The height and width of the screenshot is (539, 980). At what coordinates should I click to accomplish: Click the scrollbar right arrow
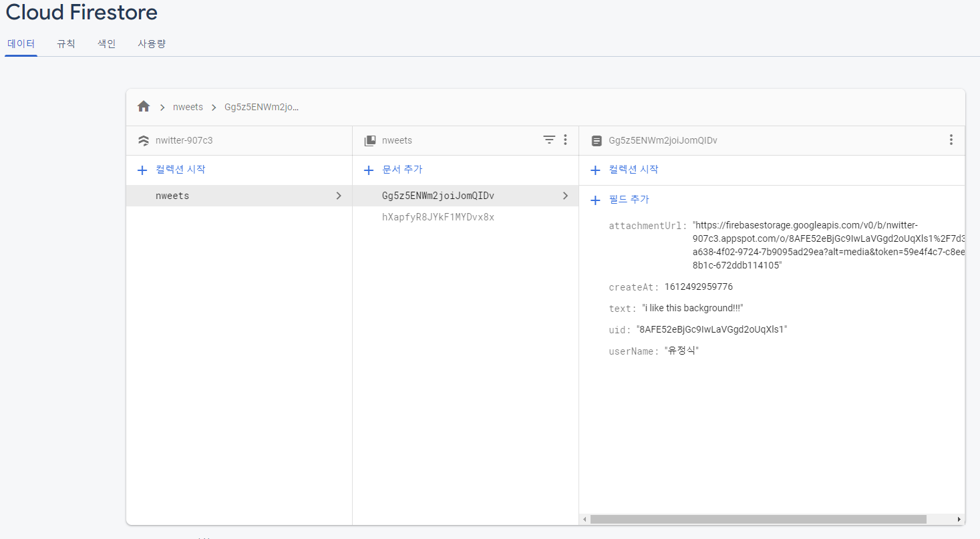959,519
